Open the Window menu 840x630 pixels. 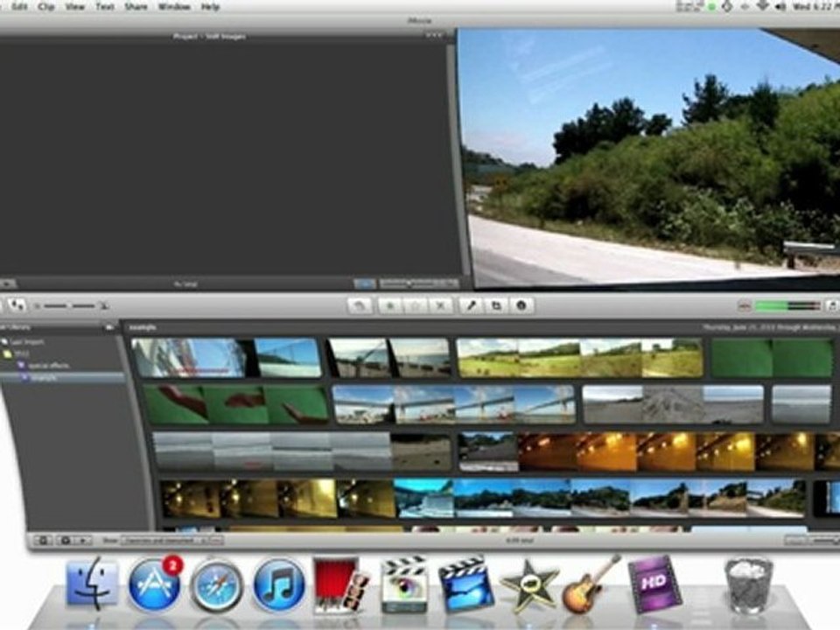point(174,7)
